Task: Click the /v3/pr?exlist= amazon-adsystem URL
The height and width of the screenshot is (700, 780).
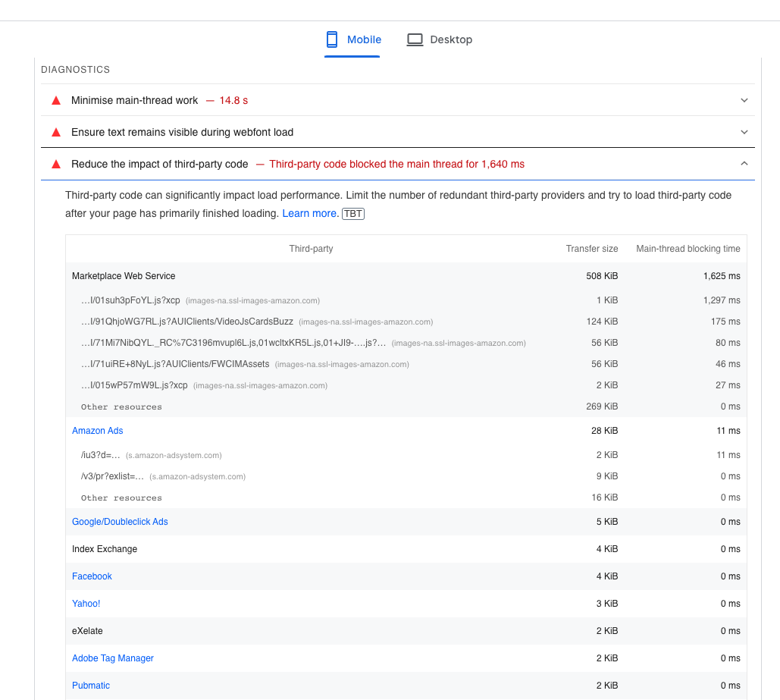Action: coord(112,476)
